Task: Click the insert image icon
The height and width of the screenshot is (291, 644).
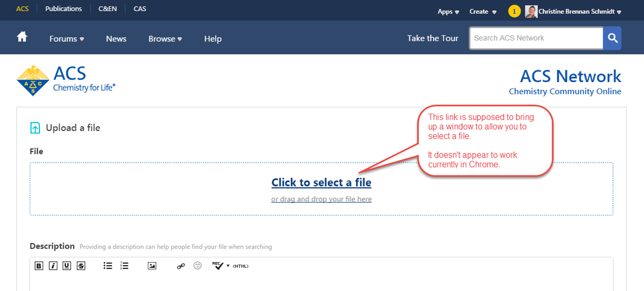Action: pyautogui.click(x=152, y=266)
